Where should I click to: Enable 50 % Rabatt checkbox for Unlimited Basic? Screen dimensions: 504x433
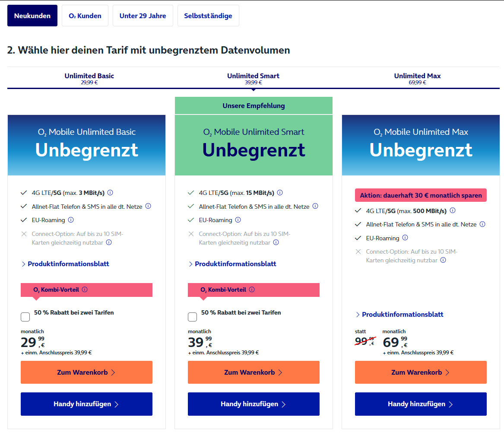pos(25,317)
